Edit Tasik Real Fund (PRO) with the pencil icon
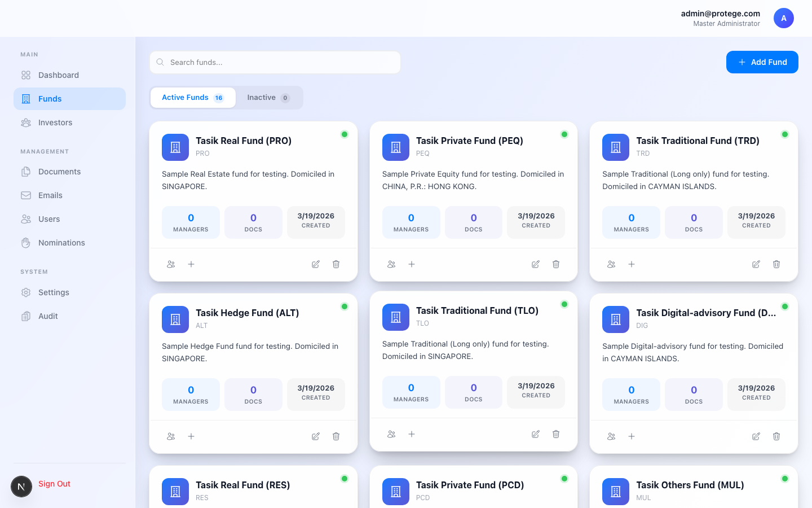Image resolution: width=812 pixels, height=508 pixels. [x=315, y=264]
